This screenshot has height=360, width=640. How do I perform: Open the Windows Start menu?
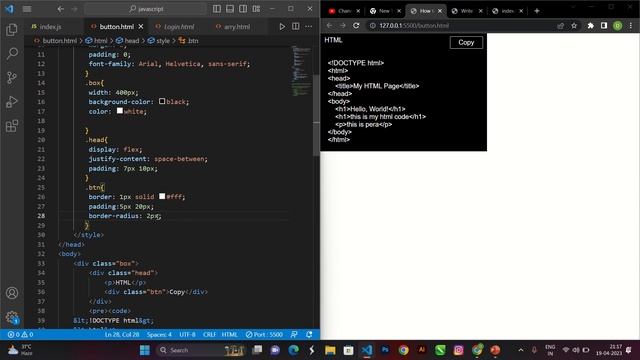pos(145,350)
